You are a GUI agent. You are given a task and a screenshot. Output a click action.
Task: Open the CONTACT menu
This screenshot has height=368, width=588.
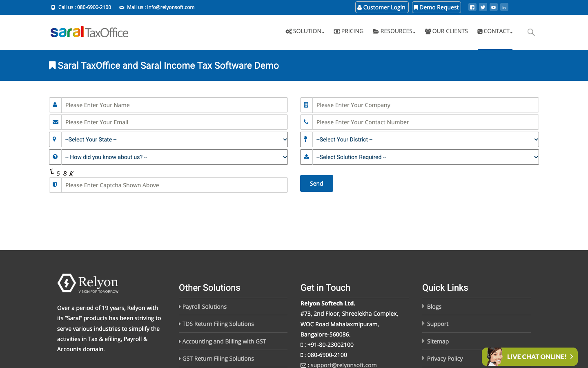(x=495, y=31)
